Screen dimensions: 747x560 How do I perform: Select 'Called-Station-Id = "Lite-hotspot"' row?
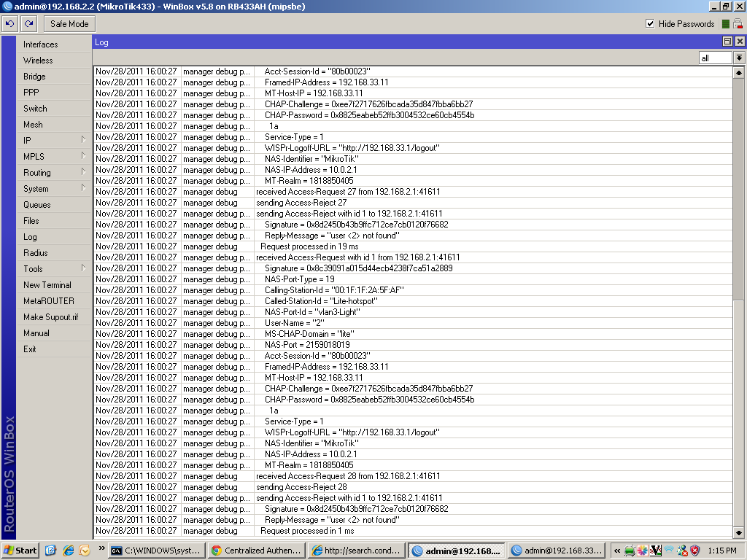pos(413,301)
